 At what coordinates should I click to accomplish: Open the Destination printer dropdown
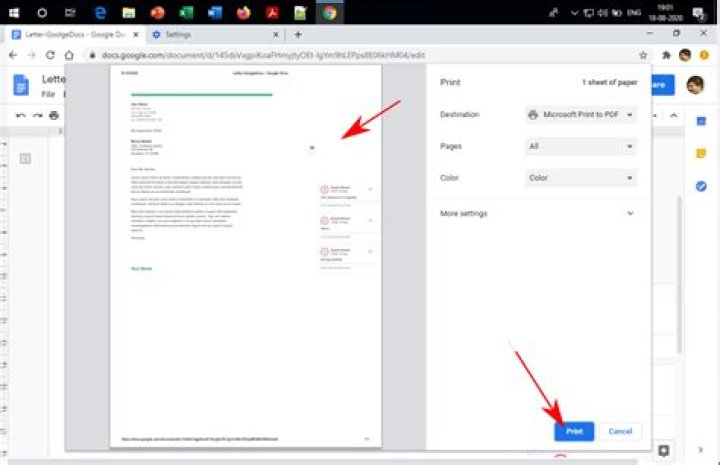(x=581, y=114)
